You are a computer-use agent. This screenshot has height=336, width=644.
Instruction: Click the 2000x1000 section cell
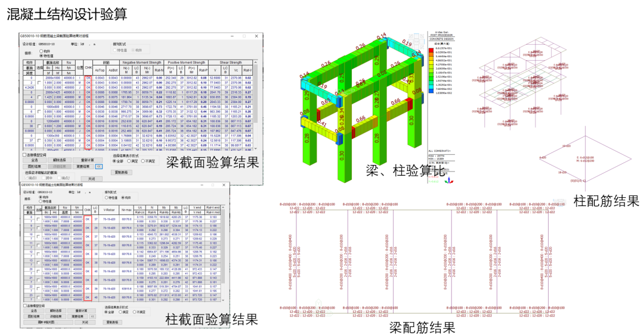coord(52,77)
